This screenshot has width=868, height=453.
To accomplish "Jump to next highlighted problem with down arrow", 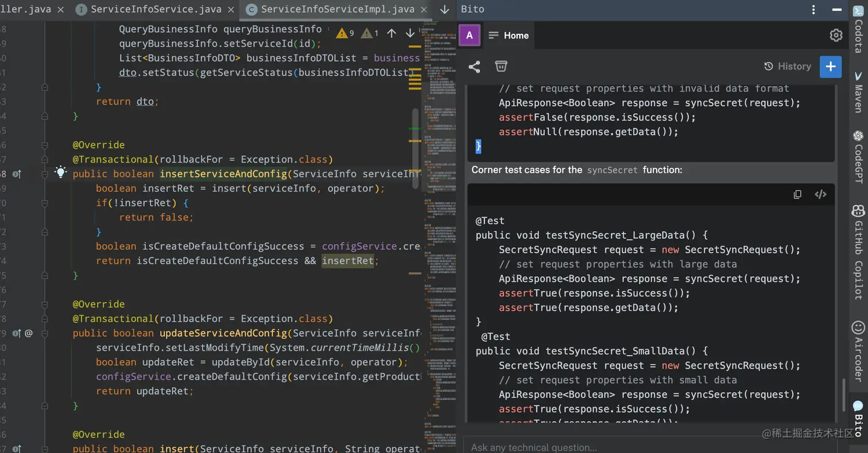I will coord(410,33).
